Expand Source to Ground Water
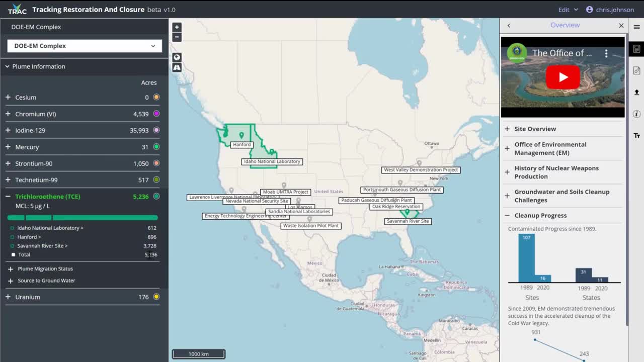Image resolution: width=644 pixels, height=362 pixels. (11, 281)
